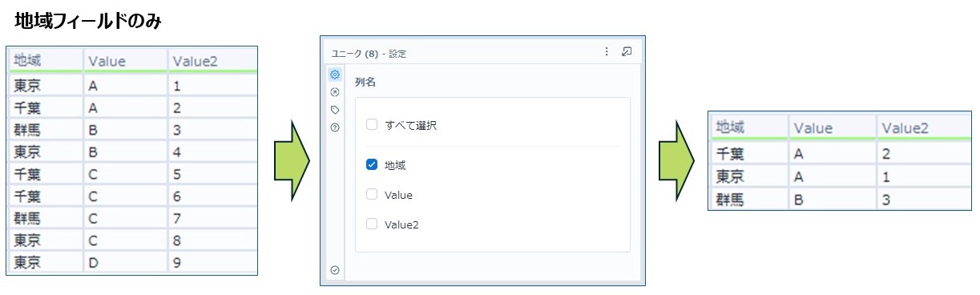Click the second green arrow graphic
The height and width of the screenshot is (295, 980).
(x=676, y=160)
